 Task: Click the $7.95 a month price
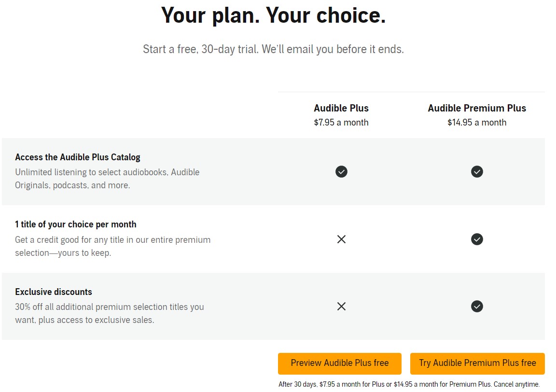coord(341,123)
